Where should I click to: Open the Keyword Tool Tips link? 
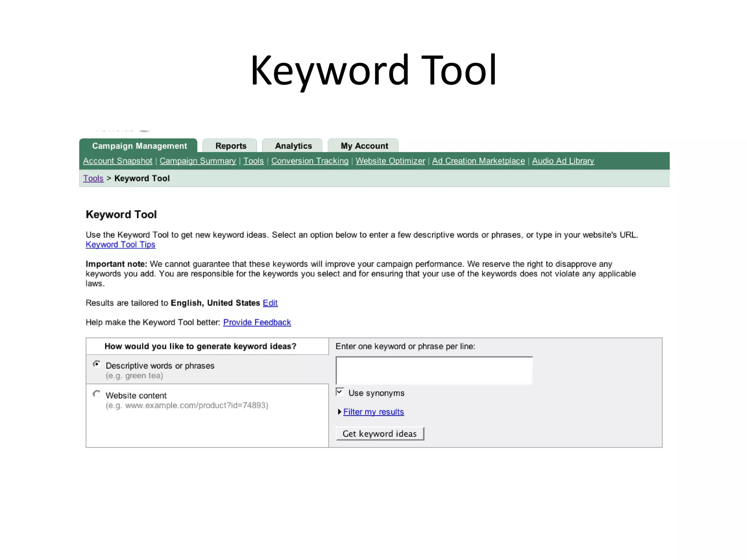120,245
